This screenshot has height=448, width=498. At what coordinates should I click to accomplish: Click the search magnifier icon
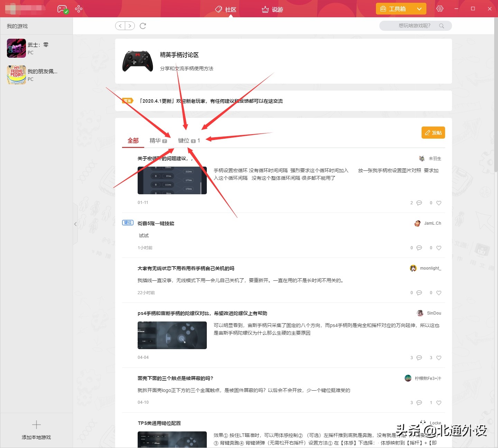tap(442, 26)
